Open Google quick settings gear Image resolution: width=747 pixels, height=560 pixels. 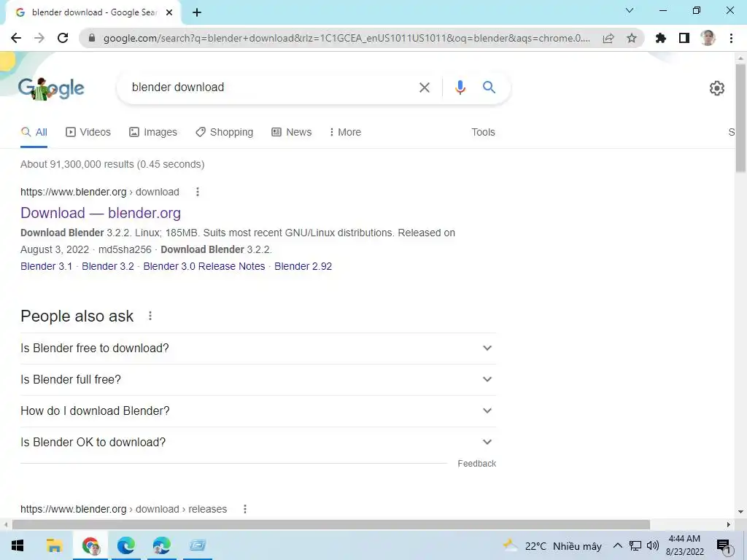[x=716, y=88]
